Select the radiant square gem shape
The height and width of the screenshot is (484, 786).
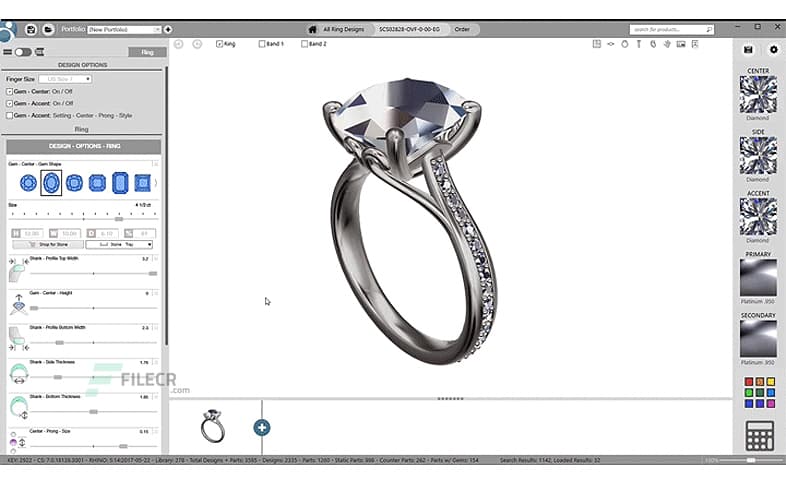click(x=97, y=183)
